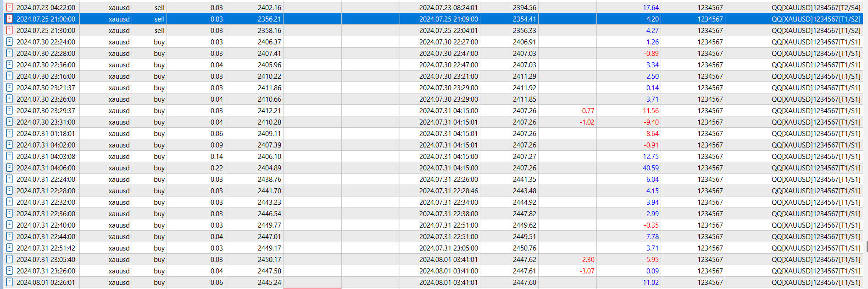
Task: Click the open price 2445.24
Action: point(269,283)
